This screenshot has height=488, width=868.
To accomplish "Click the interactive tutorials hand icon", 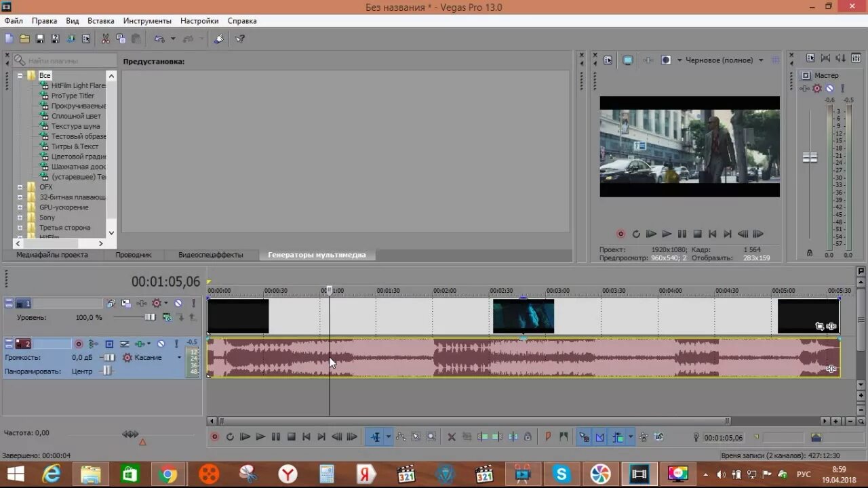I will [218, 39].
